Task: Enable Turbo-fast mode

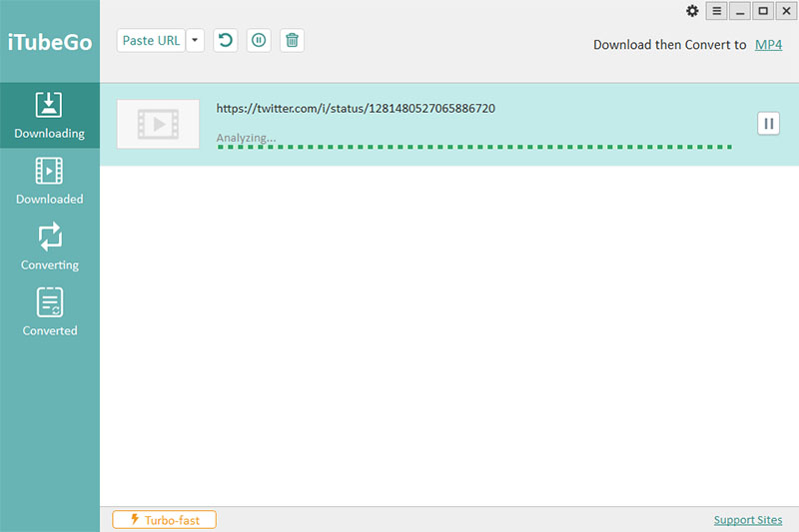Action: pos(164,520)
